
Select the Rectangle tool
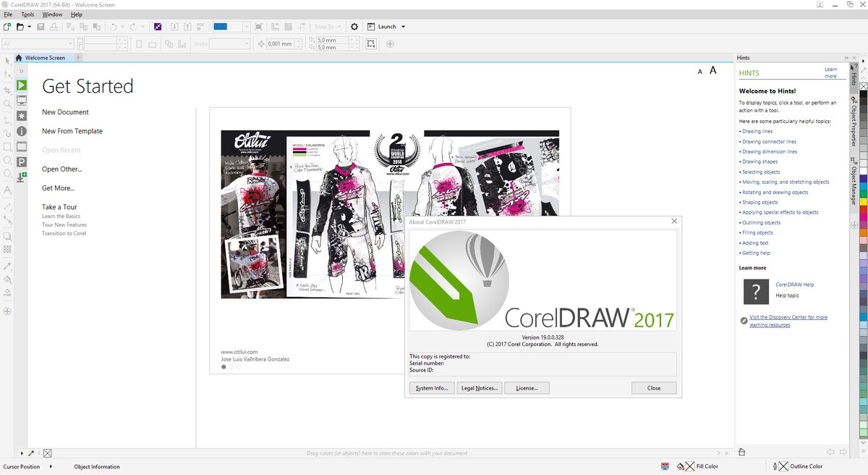(x=7, y=147)
